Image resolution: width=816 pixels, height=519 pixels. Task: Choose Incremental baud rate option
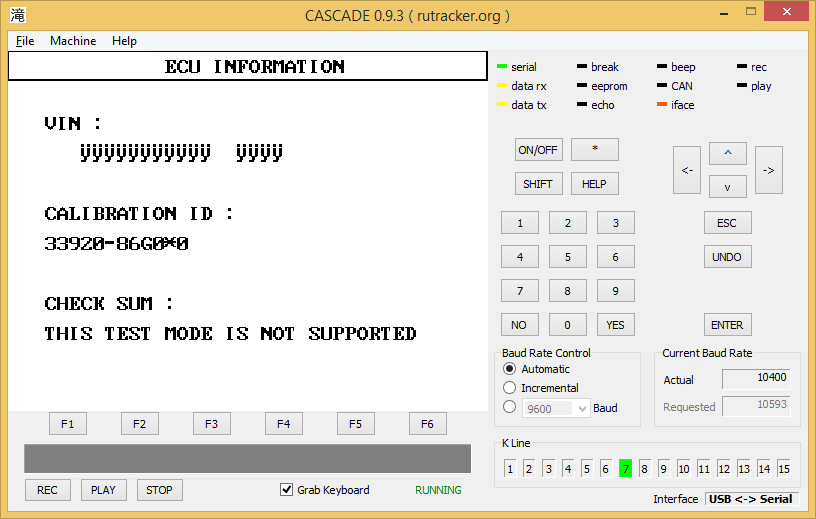[x=510, y=388]
